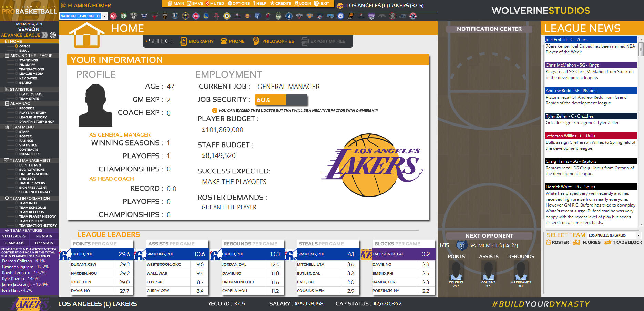Open the Philosophies screen
644x311 pixels.
point(273,41)
